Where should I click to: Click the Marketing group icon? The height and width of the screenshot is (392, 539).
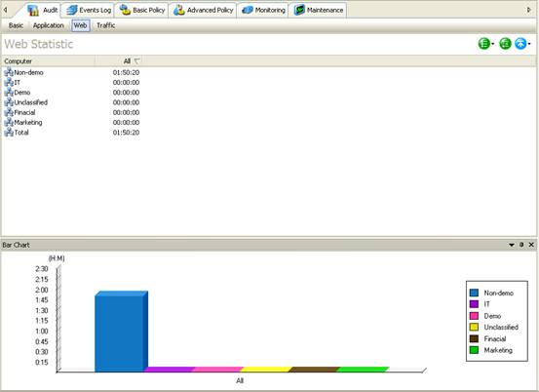tap(9, 123)
